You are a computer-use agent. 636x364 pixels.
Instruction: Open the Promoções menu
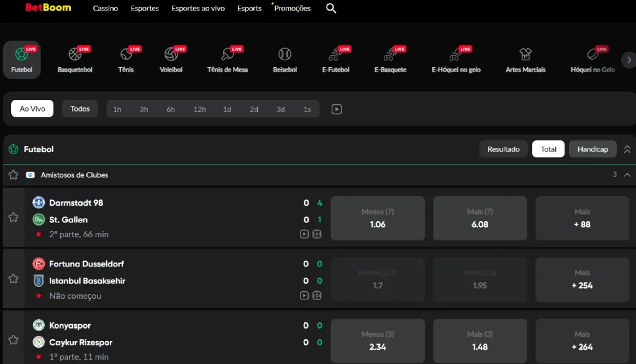tap(292, 8)
